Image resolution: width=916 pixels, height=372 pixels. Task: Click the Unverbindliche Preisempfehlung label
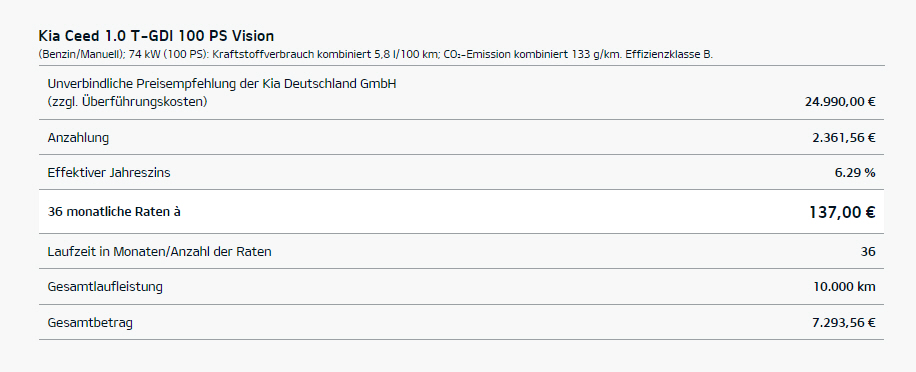coord(222,84)
